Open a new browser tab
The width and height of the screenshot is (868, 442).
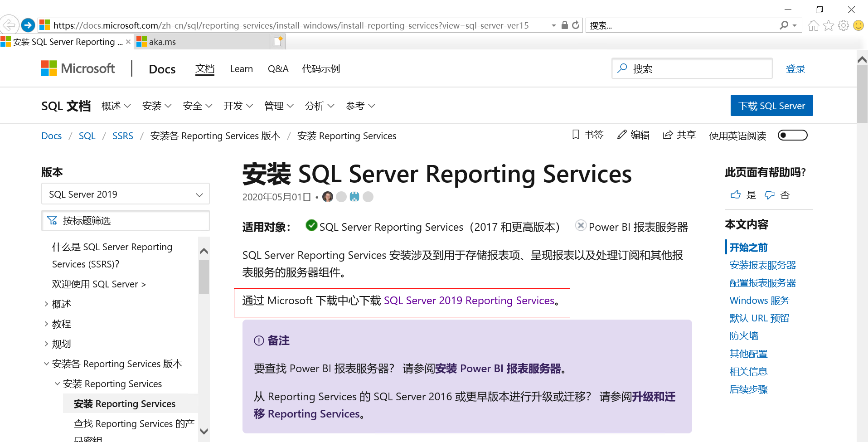tap(278, 42)
